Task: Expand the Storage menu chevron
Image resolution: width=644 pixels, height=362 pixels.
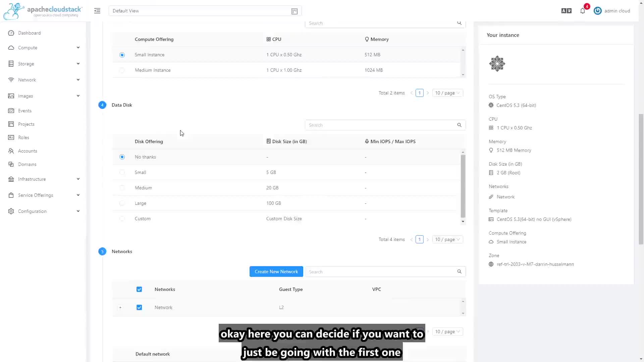Action: (78, 64)
